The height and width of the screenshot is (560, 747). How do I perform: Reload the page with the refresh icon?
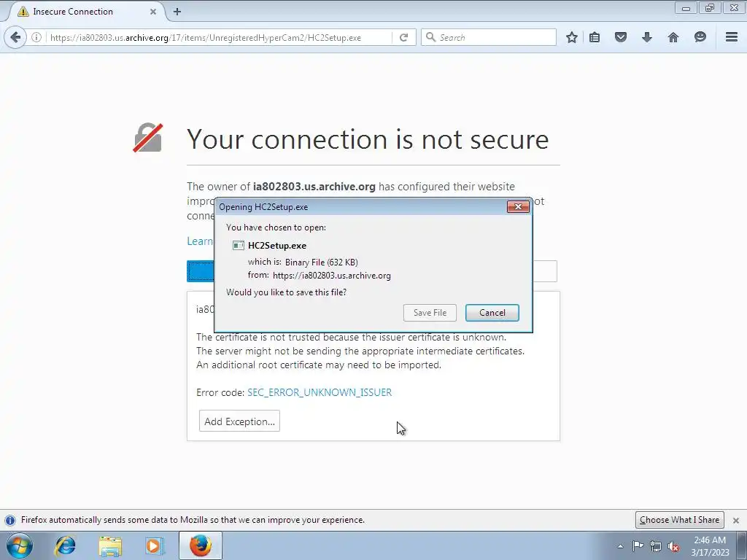[403, 38]
